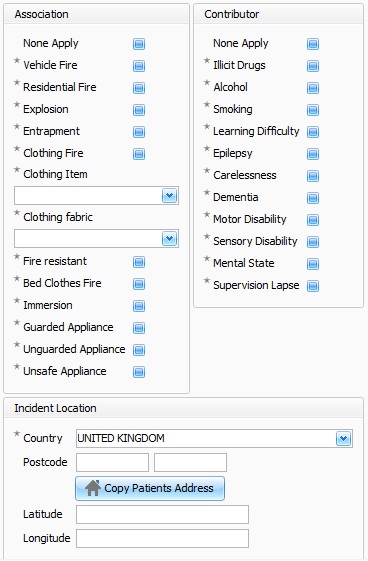Screen dimensions: 368x561
Task: Open the Clothing Item dropdown arrow
Action: pos(170,196)
